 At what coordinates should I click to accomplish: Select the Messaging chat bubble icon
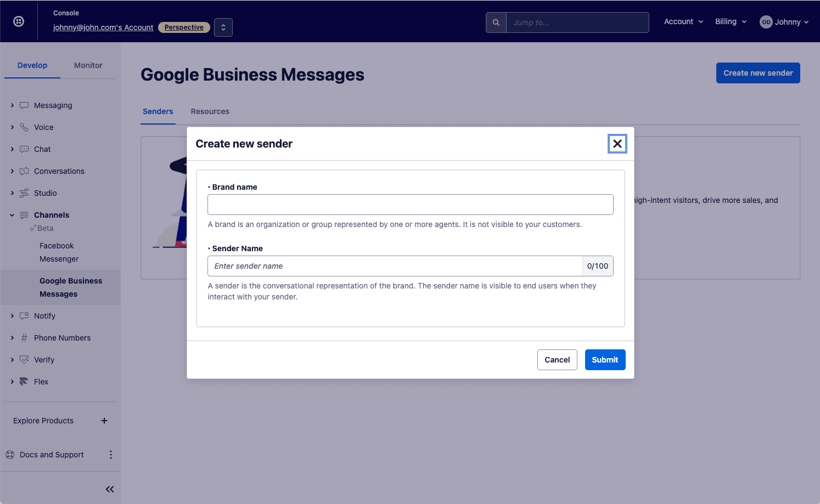[x=23, y=105]
